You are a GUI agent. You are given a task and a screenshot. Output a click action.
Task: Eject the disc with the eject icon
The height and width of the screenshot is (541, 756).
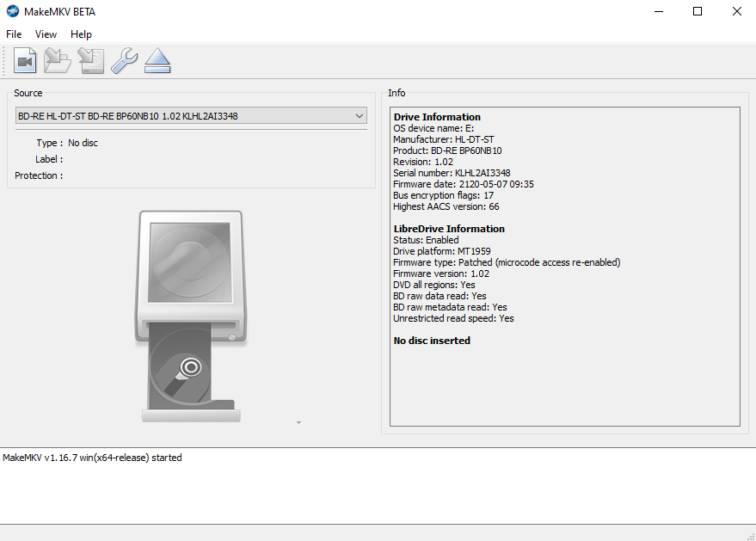tap(157, 61)
